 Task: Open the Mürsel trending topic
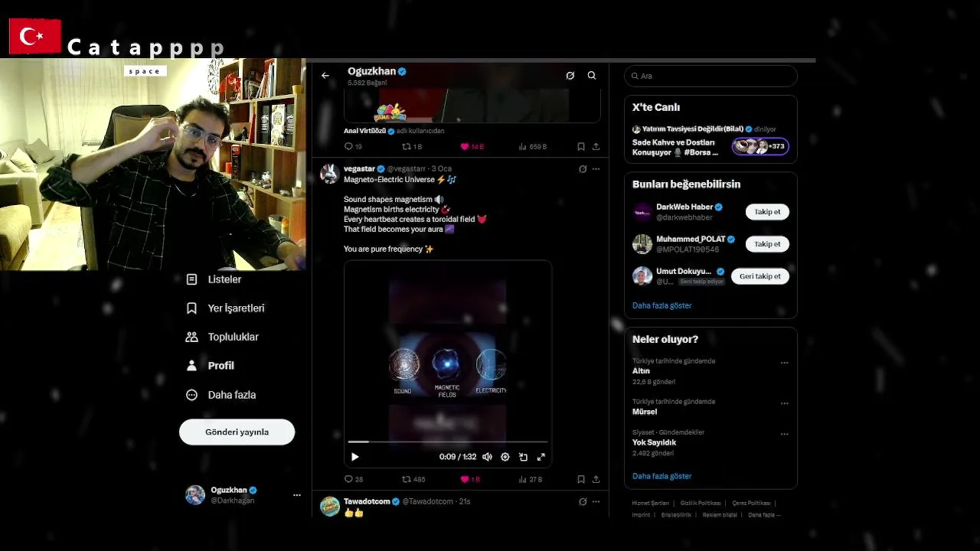pyautogui.click(x=645, y=412)
